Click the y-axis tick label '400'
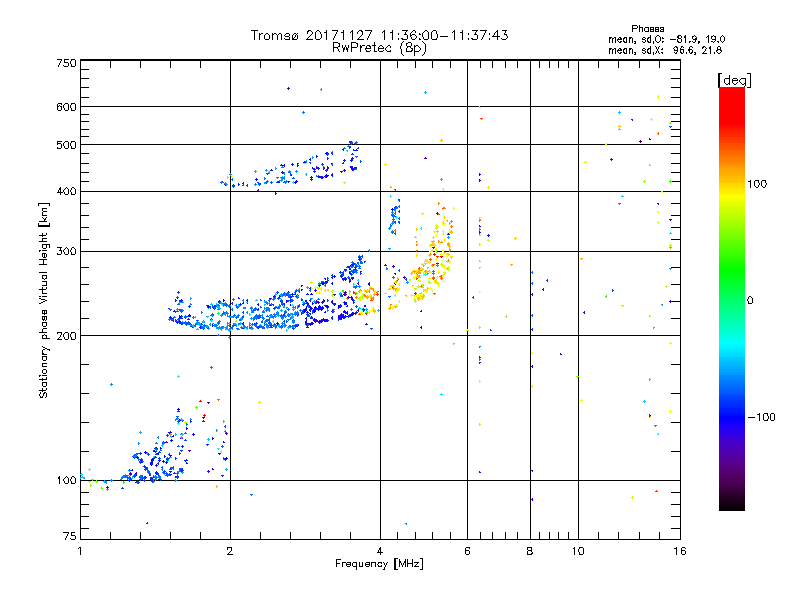 point(67,191)
